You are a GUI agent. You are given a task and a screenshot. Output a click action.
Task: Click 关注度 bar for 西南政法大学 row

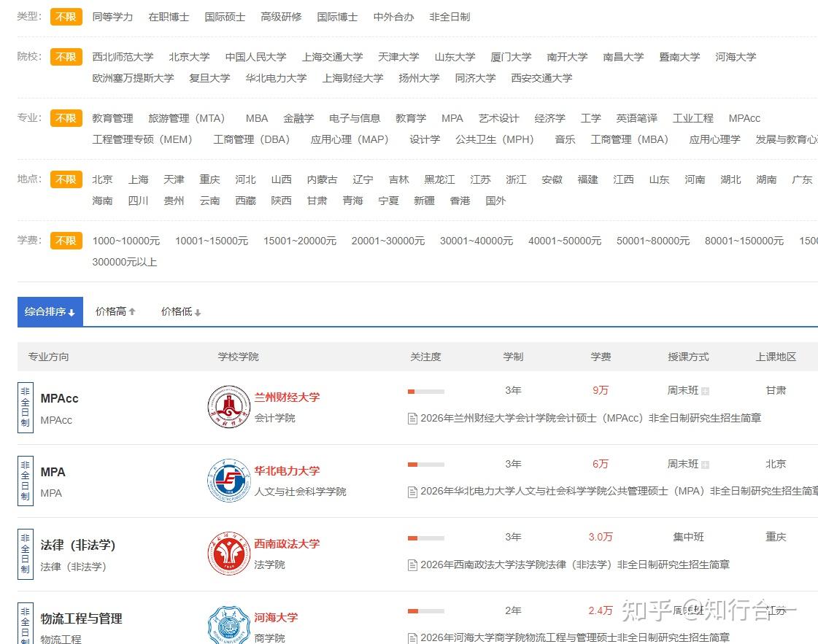coord(426,538)
